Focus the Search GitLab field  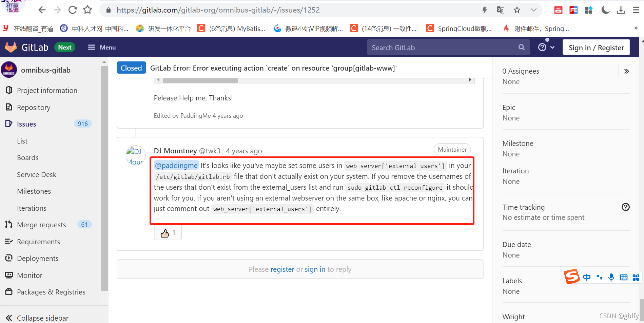pyautogui.click(x=449, y=47)
